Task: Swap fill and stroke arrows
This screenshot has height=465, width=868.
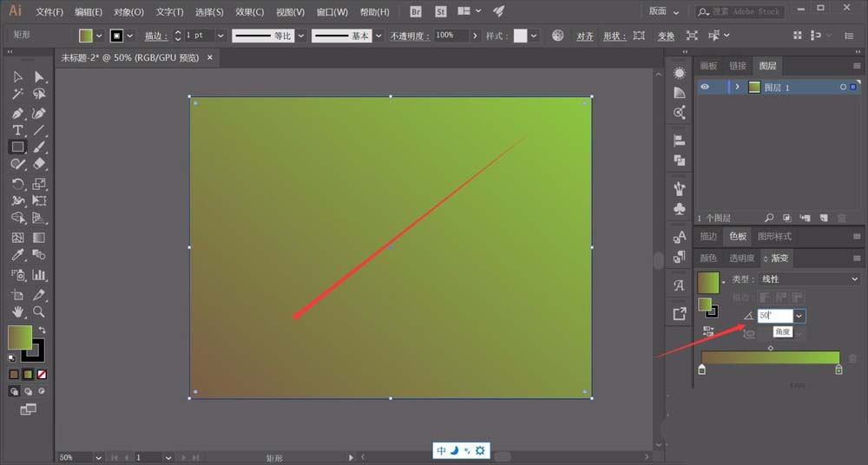Action: coord(42,330)
